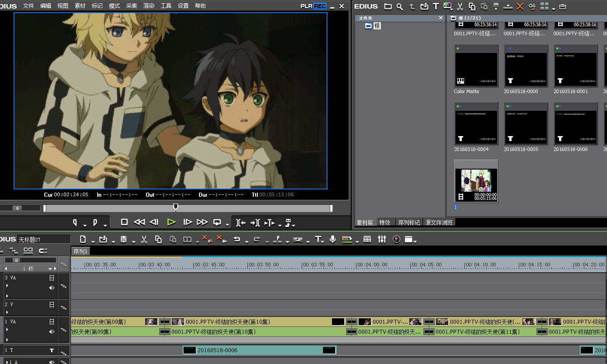Open the undo history dropdown arrow
This screenshot has width=607, height=364.
point(247,242)
